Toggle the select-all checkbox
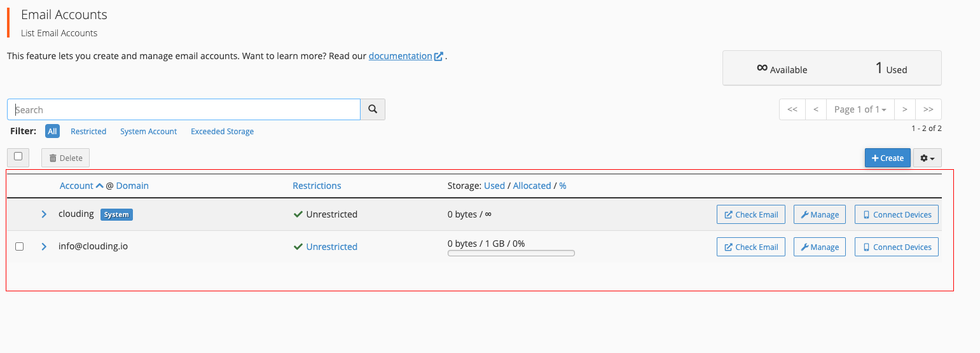This screenshot has width=980, height=353. [x=18, y=156]
